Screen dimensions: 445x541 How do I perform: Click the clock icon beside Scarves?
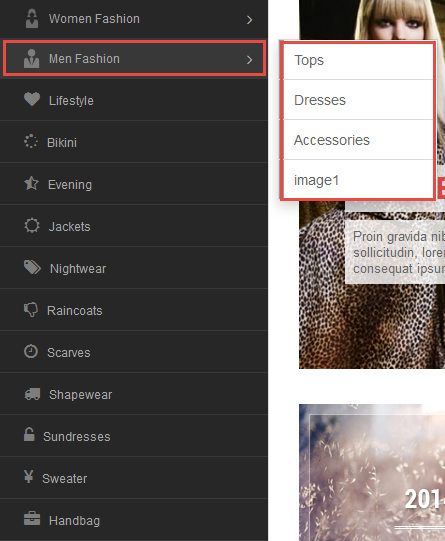pyautogui.click(x=31, y=352)
